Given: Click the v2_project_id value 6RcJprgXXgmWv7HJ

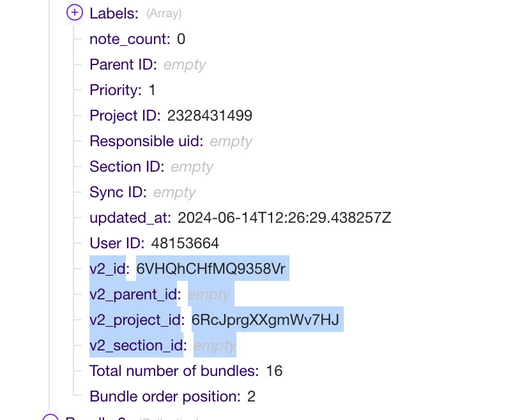Looking at the screenshot, I should [266, 320].
